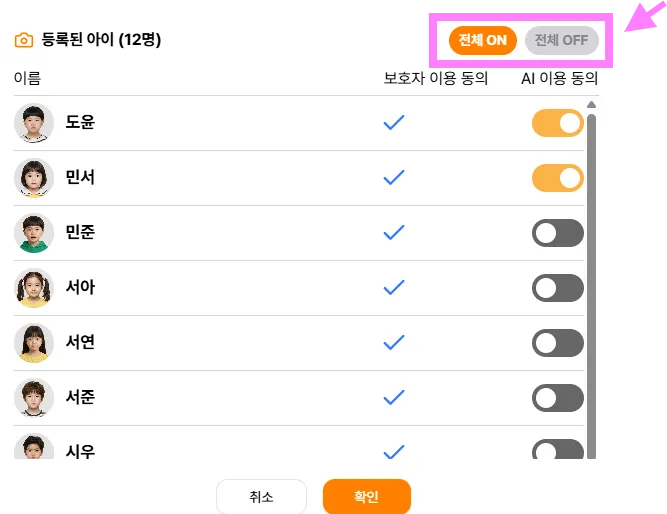Click 민서's profile photo
This screenshot has height=514, width=667.
[x=34, y=178]
